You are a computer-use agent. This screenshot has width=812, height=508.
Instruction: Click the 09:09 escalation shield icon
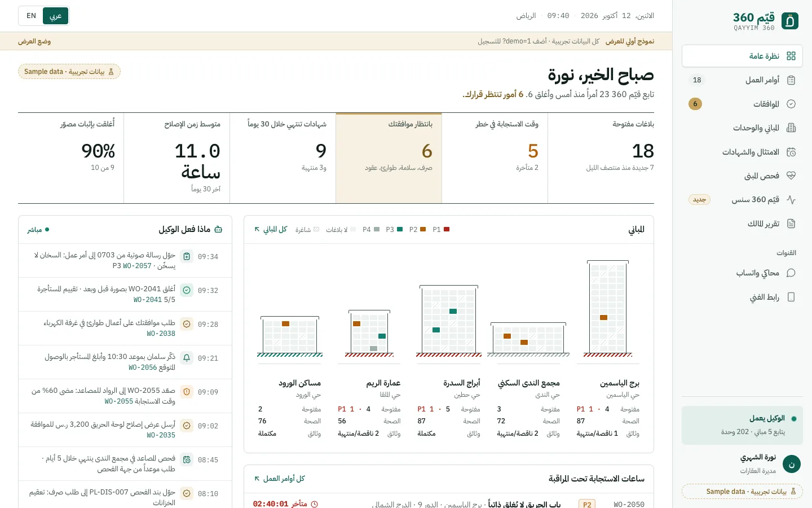[x=187, y=392]
